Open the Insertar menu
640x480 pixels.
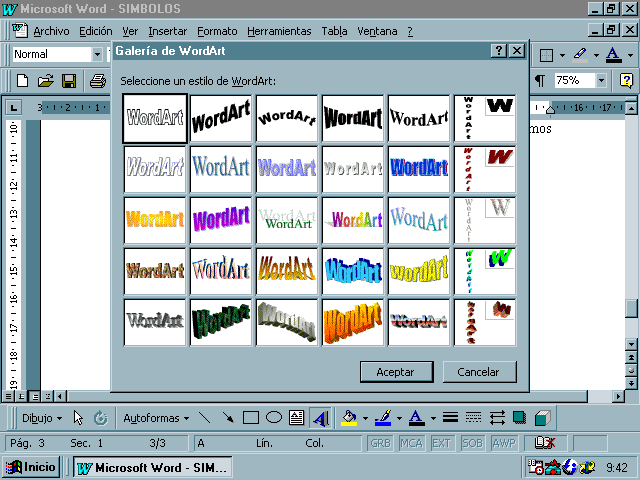pyautogui.click(x=167, y=31)
